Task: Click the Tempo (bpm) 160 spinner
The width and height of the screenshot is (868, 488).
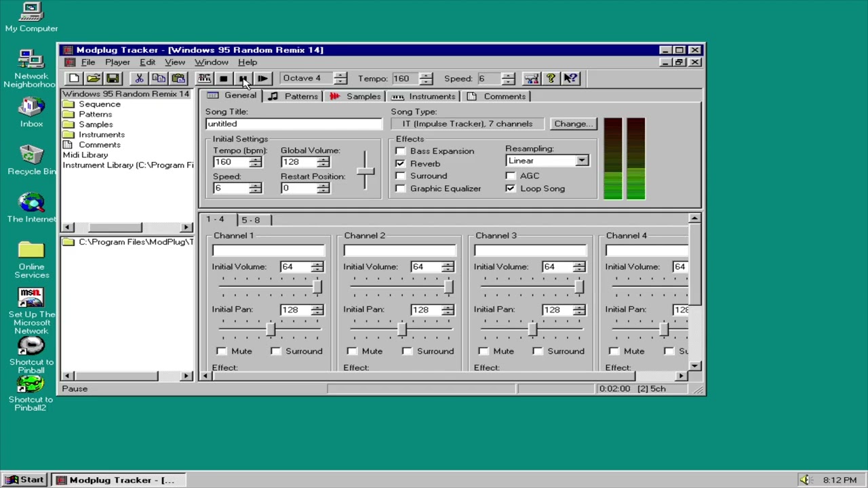Action: 254,162
